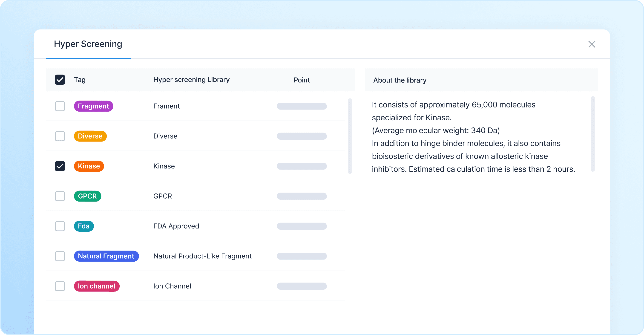Toggle the select-all checkbox beside Tag

tap(60, 80)
